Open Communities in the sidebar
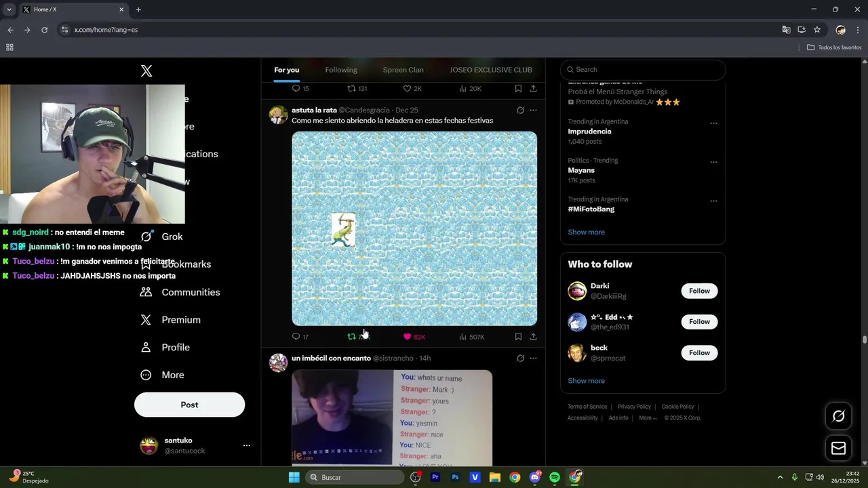This screenshot has height=488, width=868. (x=180, y=292)
